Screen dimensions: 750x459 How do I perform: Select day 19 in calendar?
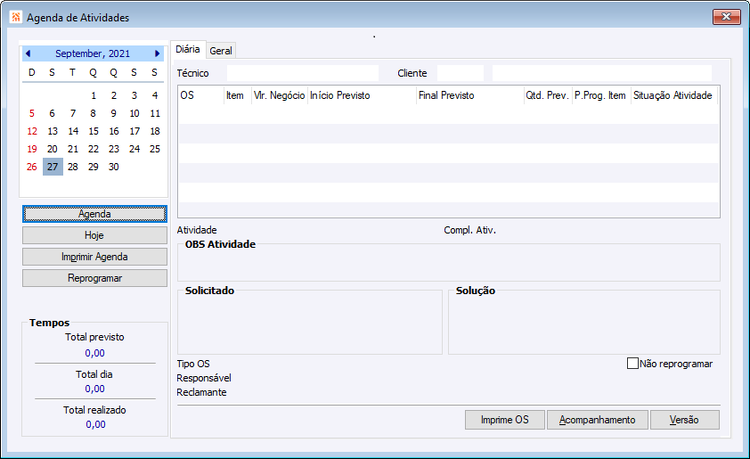click(32, 149)
